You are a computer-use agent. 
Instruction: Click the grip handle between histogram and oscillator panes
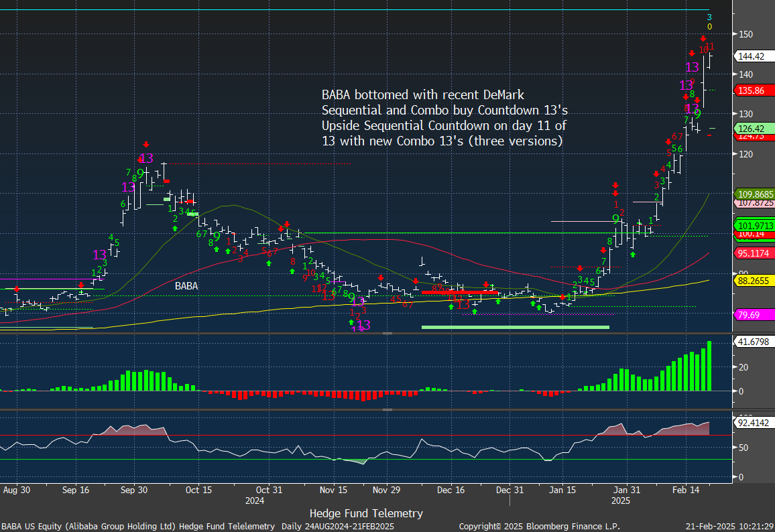(387, 409)
